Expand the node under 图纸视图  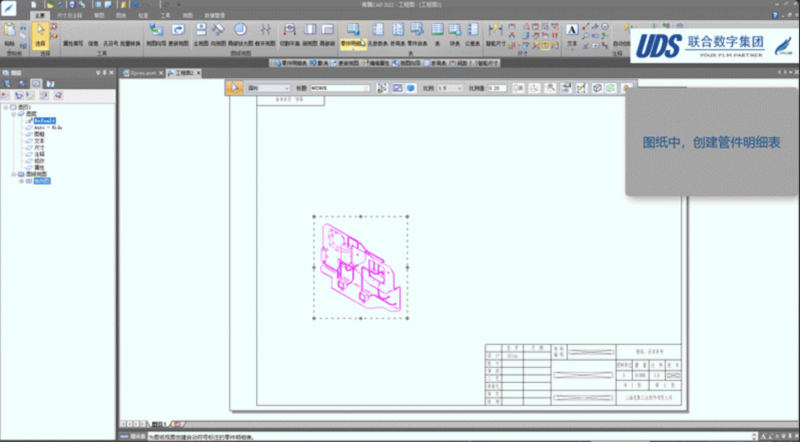point(21,181)
